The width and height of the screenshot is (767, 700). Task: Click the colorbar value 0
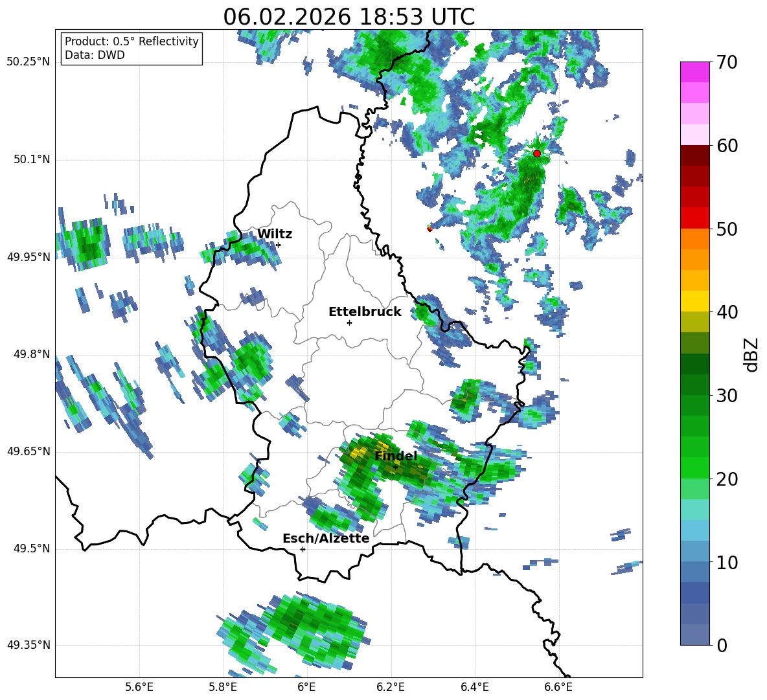[722, 645]
